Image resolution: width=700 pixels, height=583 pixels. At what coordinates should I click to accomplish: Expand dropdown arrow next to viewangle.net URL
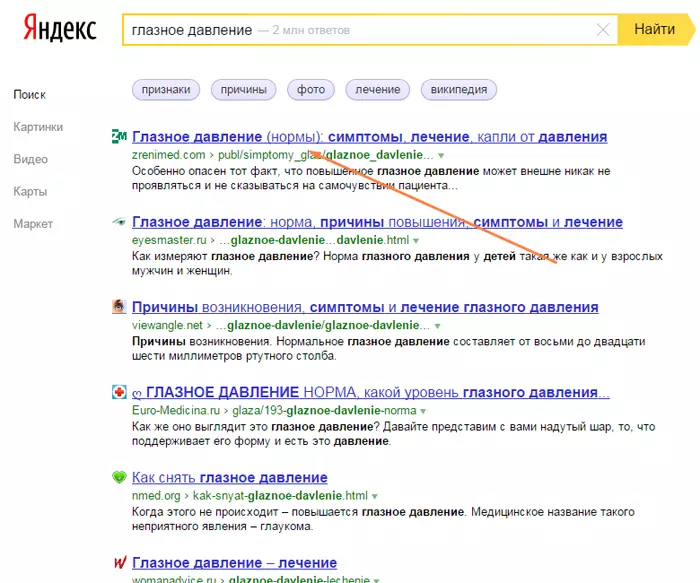click(x=438, y=326)
